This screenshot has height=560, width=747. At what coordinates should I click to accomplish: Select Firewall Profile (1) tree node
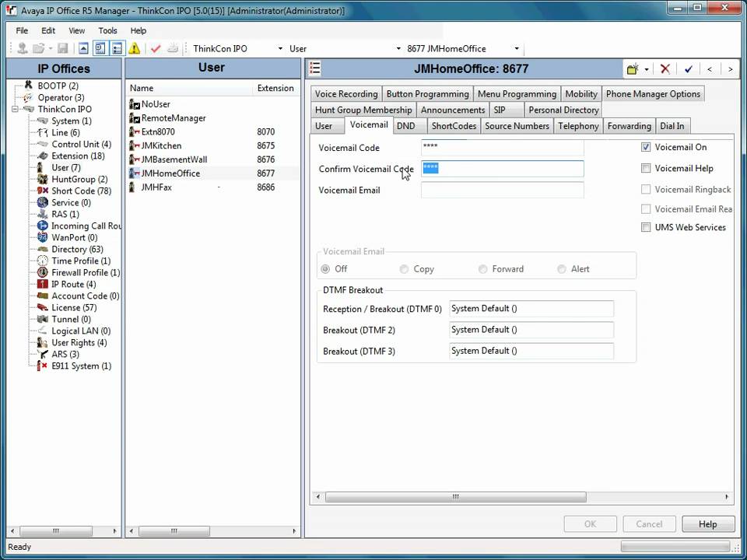click(x=86, y=273)
